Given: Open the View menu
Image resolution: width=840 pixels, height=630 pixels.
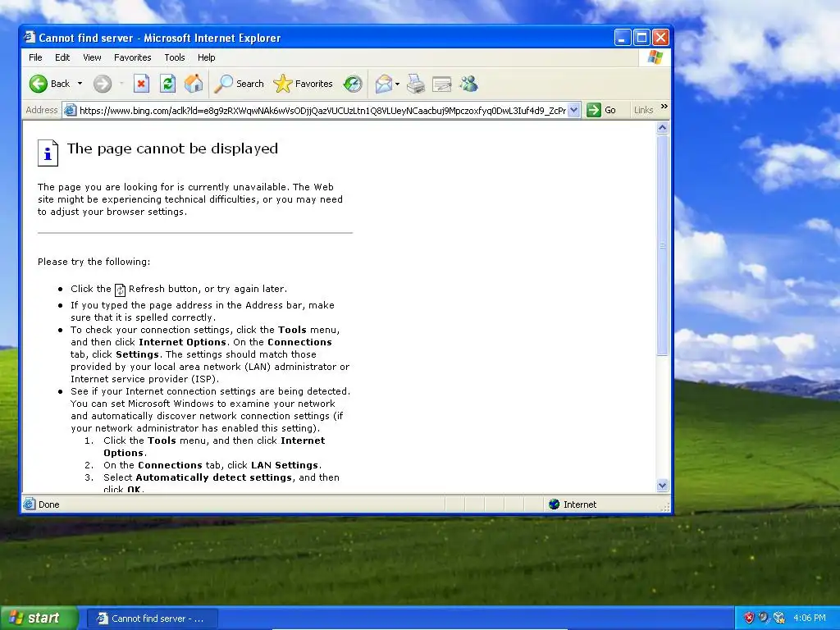Looking at the screenshot, I should click(x=92, y=57).
